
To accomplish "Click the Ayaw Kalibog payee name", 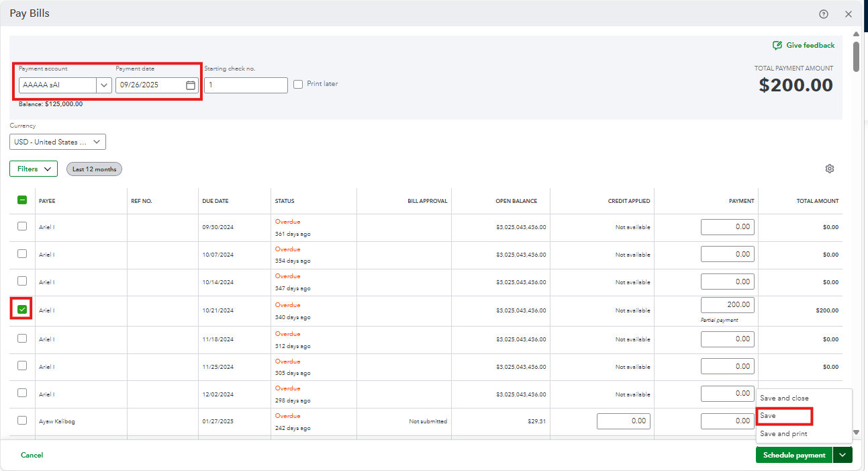I will click(56, 421).
